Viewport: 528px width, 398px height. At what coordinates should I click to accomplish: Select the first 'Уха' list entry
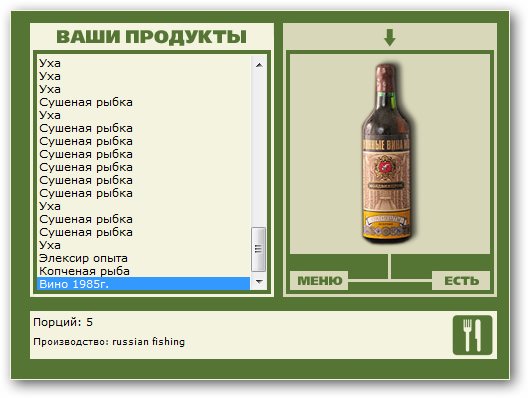coord(143,63)
